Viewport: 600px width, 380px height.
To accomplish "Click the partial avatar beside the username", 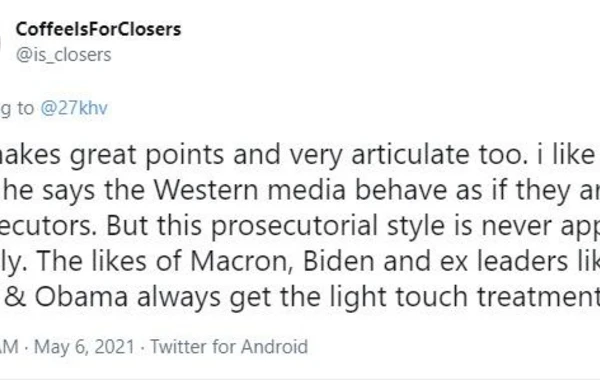I will 1,42.
